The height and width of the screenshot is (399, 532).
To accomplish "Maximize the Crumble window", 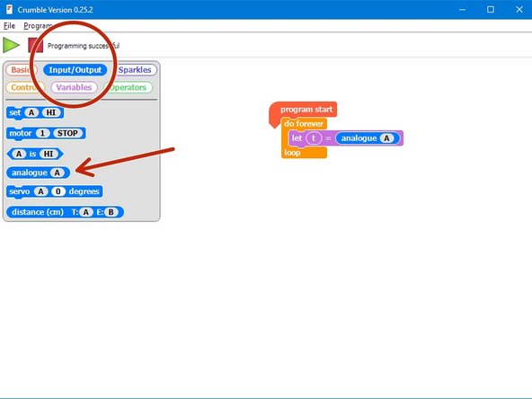I will point(491,10).
